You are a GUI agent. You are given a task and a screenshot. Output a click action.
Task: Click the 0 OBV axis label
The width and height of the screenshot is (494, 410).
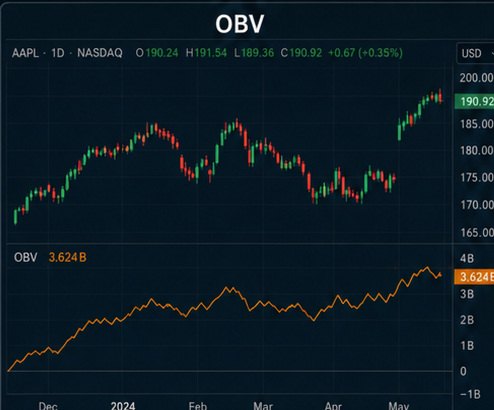pyautogui.click(x=463, y=371)
